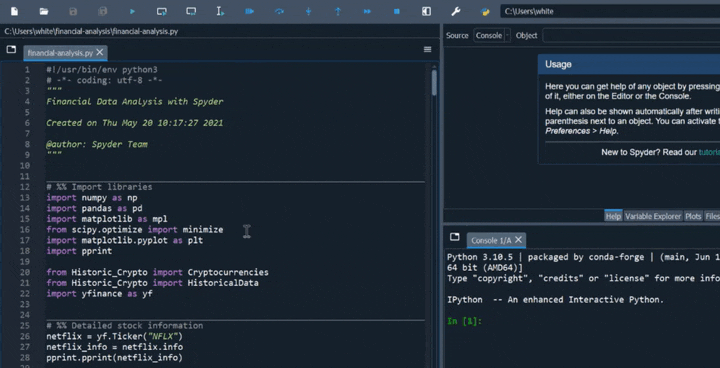Click 'from Historic_Crypto import Cryptocurrencies' line
The height and width of the screenshot is (368, 720).
(x=158, y=272)
